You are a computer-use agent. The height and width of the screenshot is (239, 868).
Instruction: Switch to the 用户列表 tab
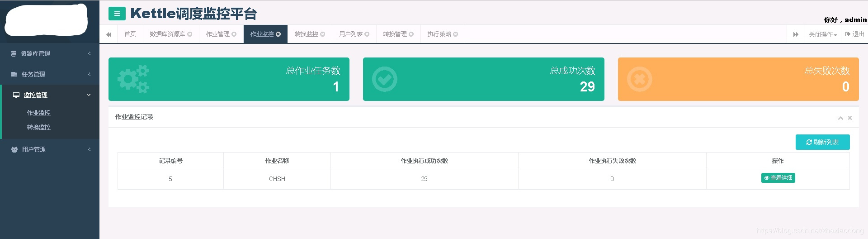(351, 34)
